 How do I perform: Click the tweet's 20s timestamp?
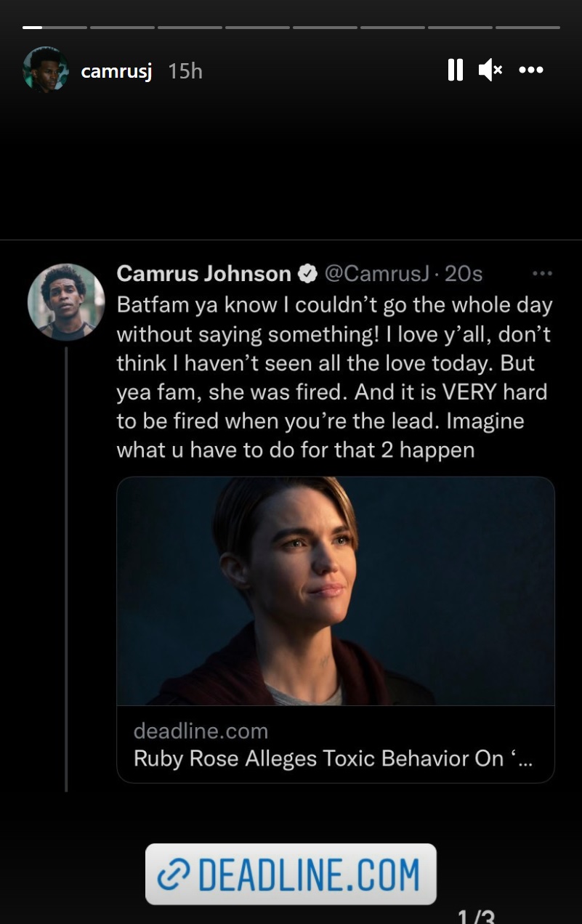[464, 274]
